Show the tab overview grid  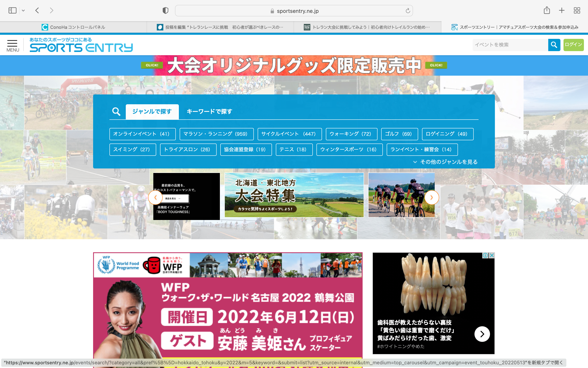(x=577, y=10)
